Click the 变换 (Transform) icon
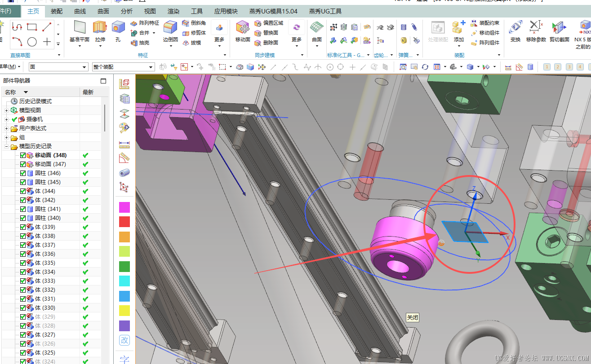The image size is (591, 364). [515, 28]
